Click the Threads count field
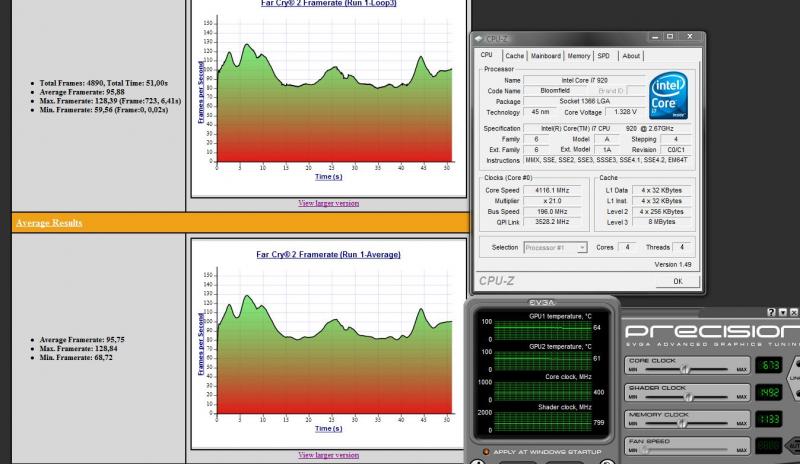 click(682, 247)
